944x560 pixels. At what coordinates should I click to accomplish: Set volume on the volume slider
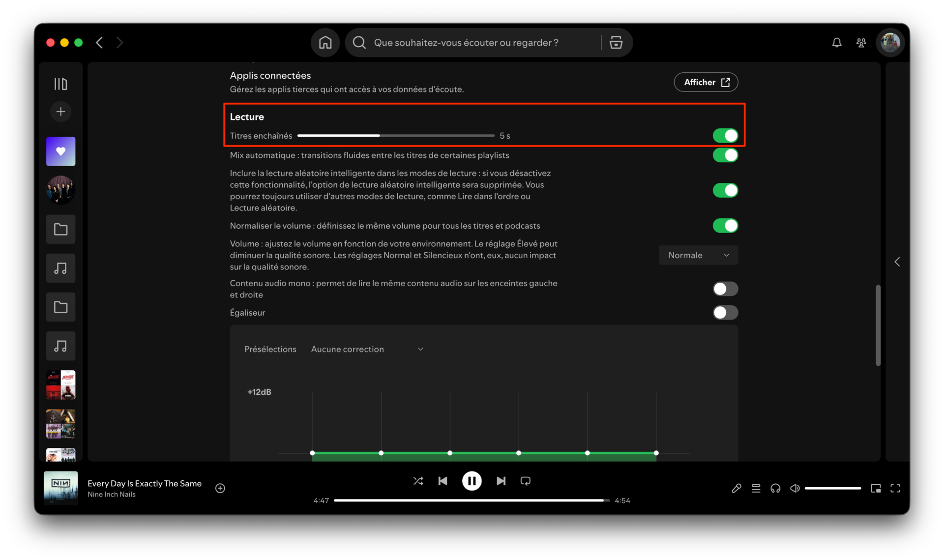(833, 488)
